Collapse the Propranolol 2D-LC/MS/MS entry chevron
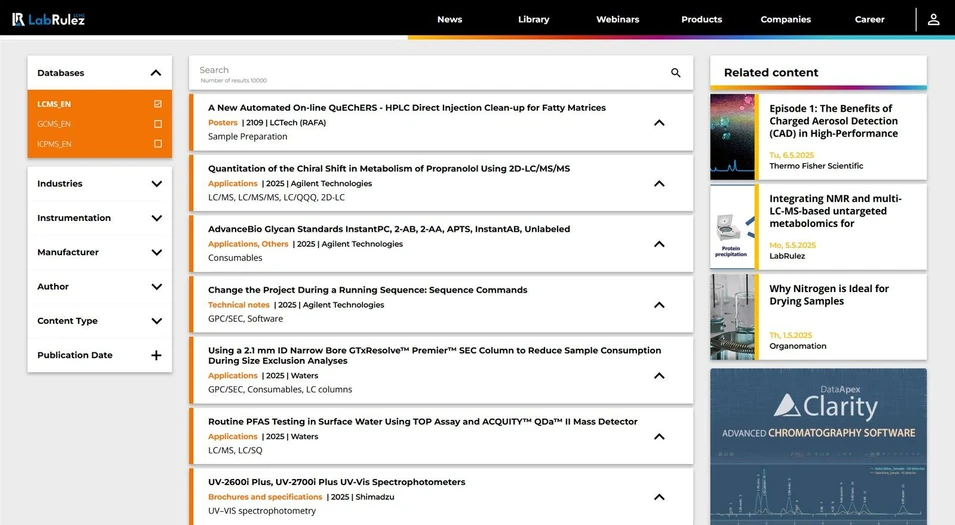Viewport: 955px width, 525px height. click(x=659, y=184)
